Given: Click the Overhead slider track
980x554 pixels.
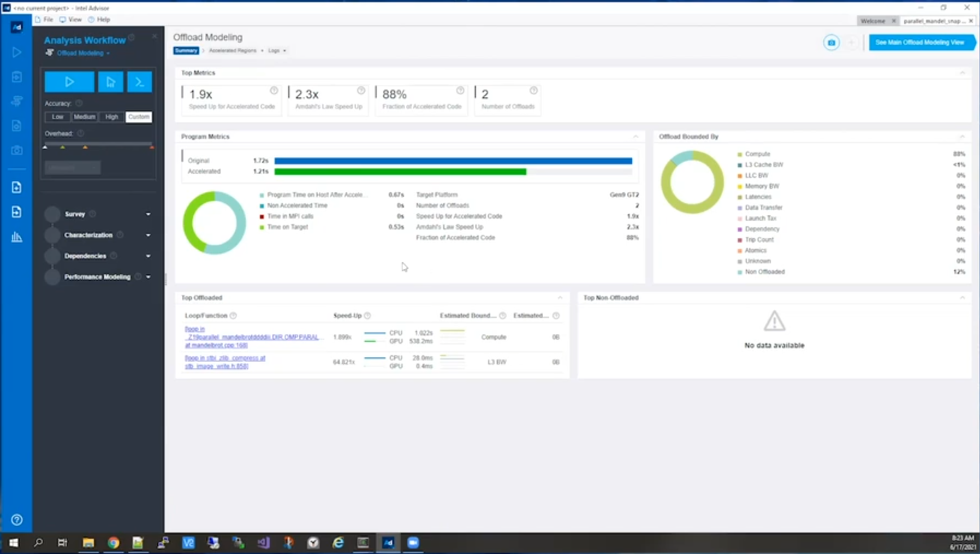Looking at the screenshot, I should click(98, 144).
